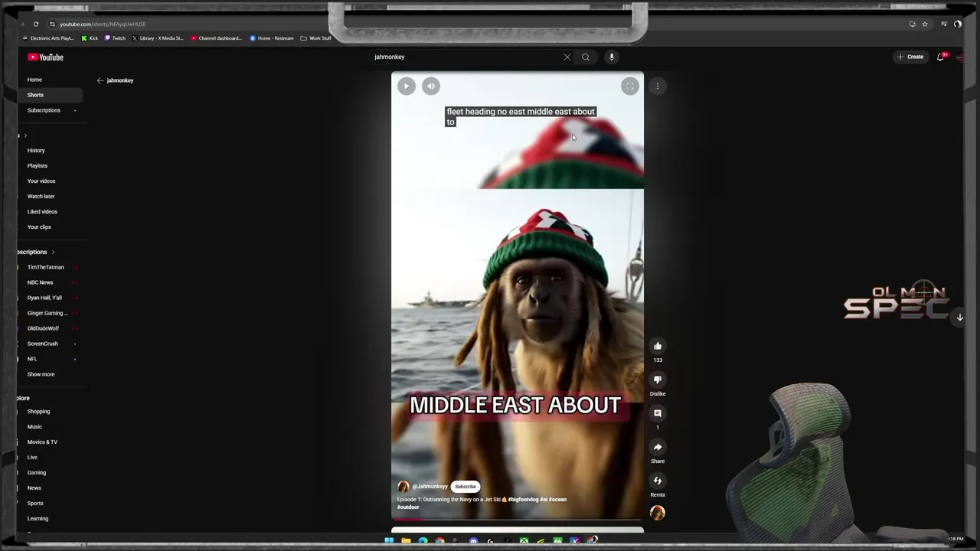Seek on the Shorts progress bar
The height and width of the screenshot is (551, 980).
[x=518, y=520]
